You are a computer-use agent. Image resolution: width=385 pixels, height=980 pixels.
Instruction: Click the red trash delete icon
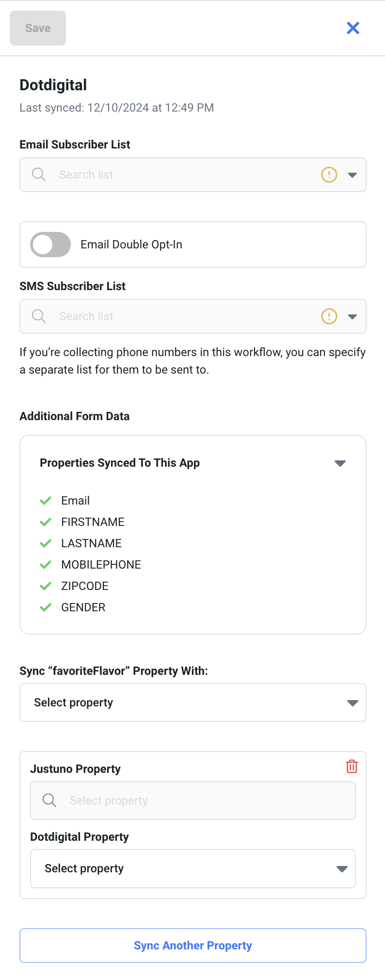point(352,767)
